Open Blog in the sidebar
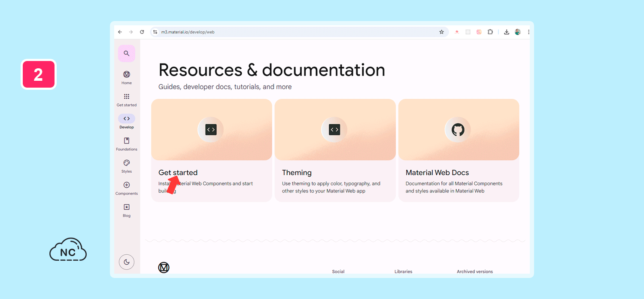 coord(127,211)
